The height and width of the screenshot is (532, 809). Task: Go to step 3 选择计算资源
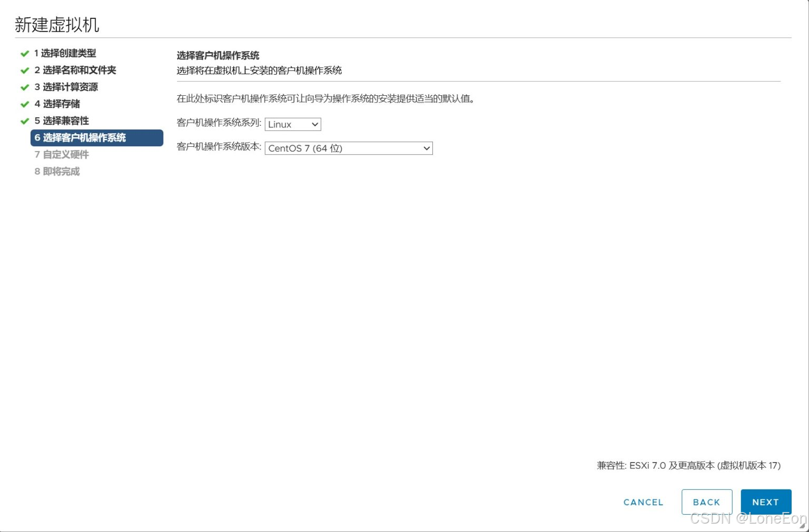(66, 87)
